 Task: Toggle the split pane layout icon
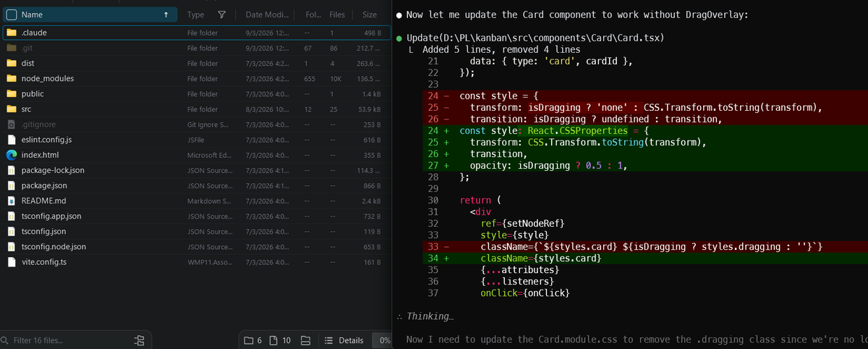click(305, 340)
